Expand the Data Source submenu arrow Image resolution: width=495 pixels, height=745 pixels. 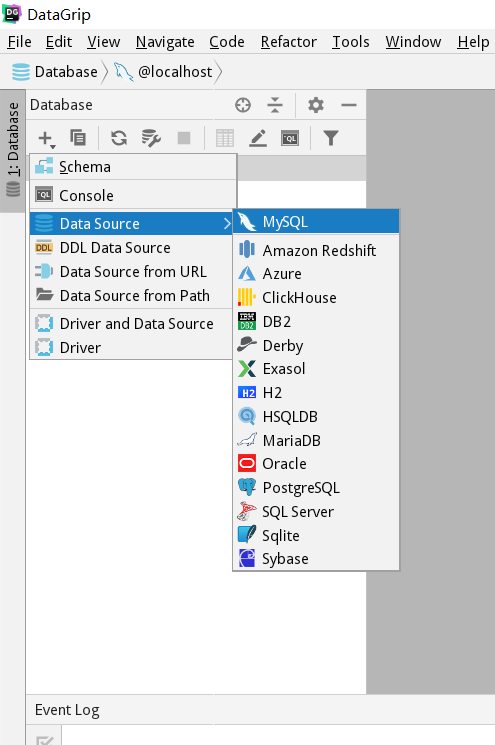coord(227,223)
